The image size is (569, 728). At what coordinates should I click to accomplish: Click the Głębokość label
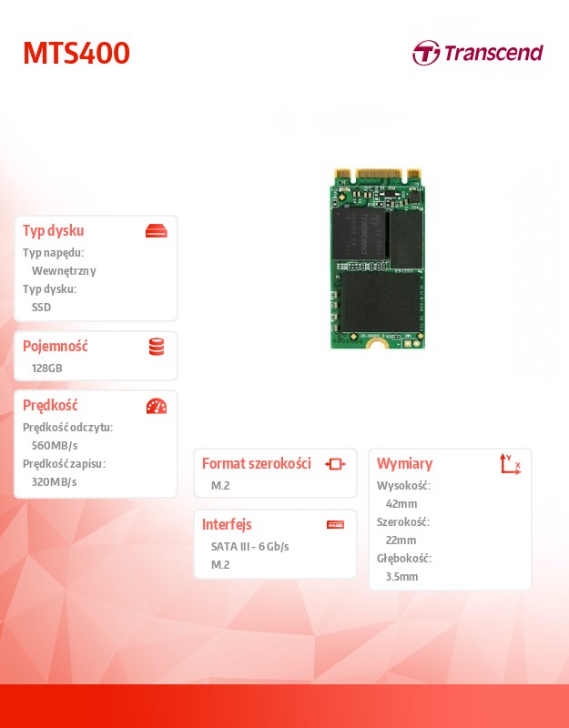click(404, 559)
